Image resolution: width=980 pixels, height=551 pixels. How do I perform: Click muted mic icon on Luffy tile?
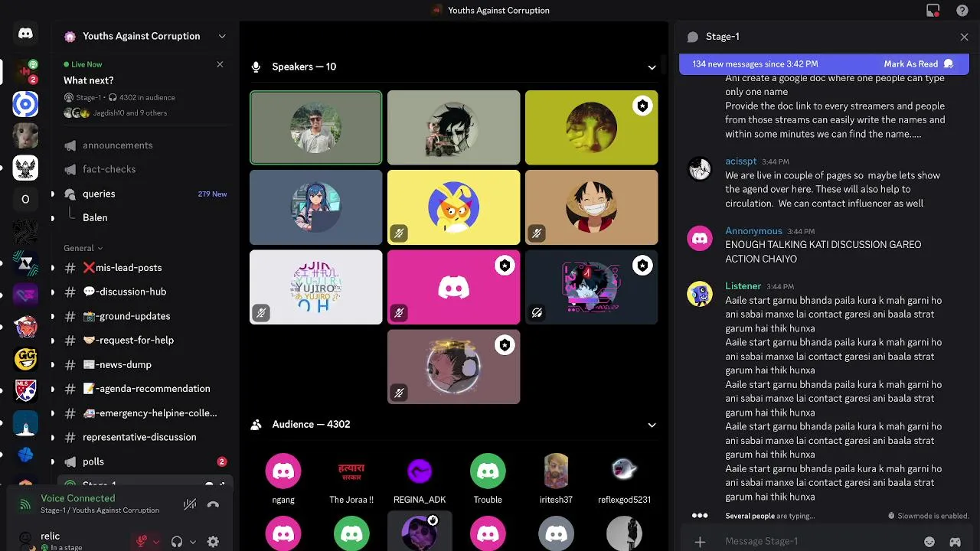pos(537,233)
